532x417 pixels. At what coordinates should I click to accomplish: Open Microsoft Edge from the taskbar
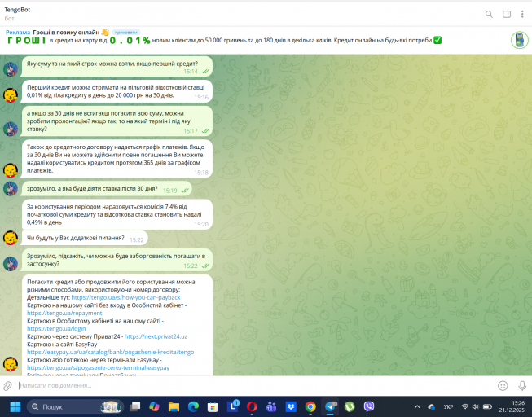pos(193,406)
